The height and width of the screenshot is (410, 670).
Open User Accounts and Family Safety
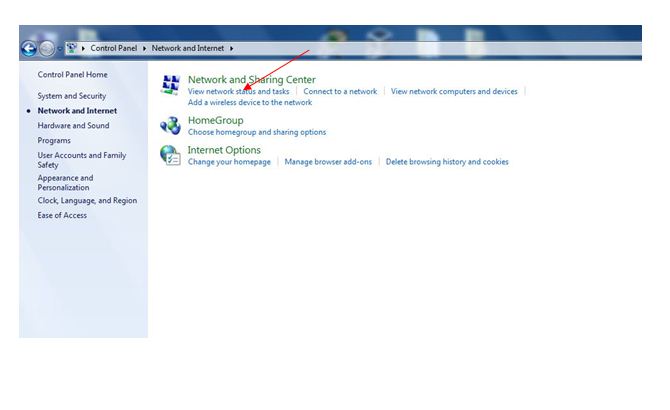pos(82,160)
